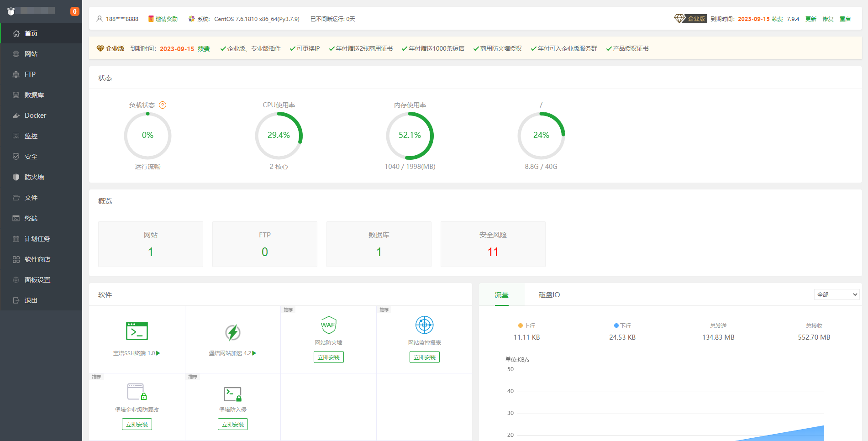Click the 总接收 552.70 MB value
Viewport: 868px width, 441px height.
tap(814, 337)
